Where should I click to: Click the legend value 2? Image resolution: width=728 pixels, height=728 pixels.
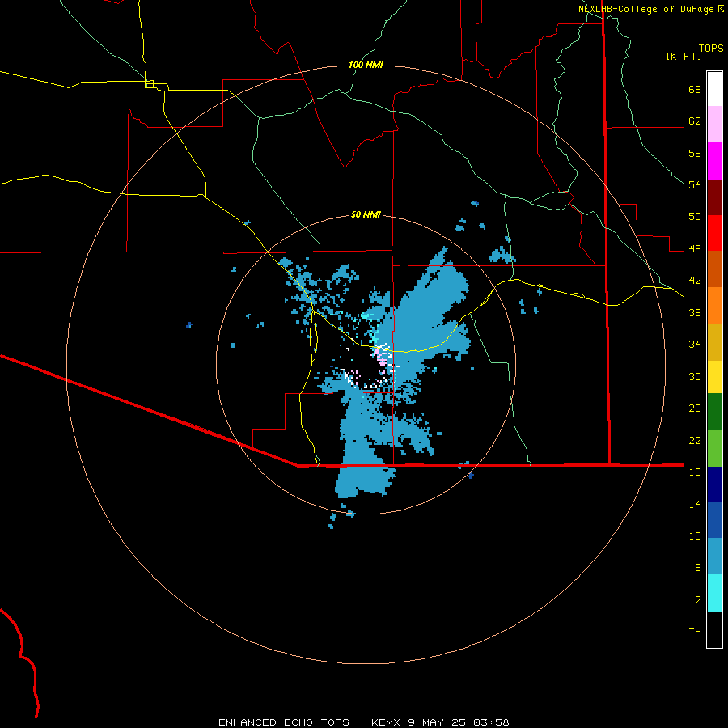[x=698, y=600]
